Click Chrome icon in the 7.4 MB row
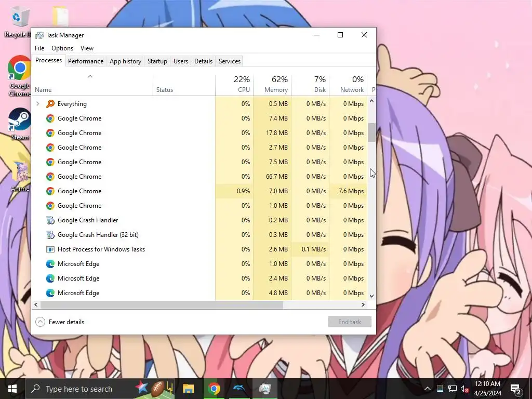The width and height of the screenshot is (532, 399). [50, 118]
